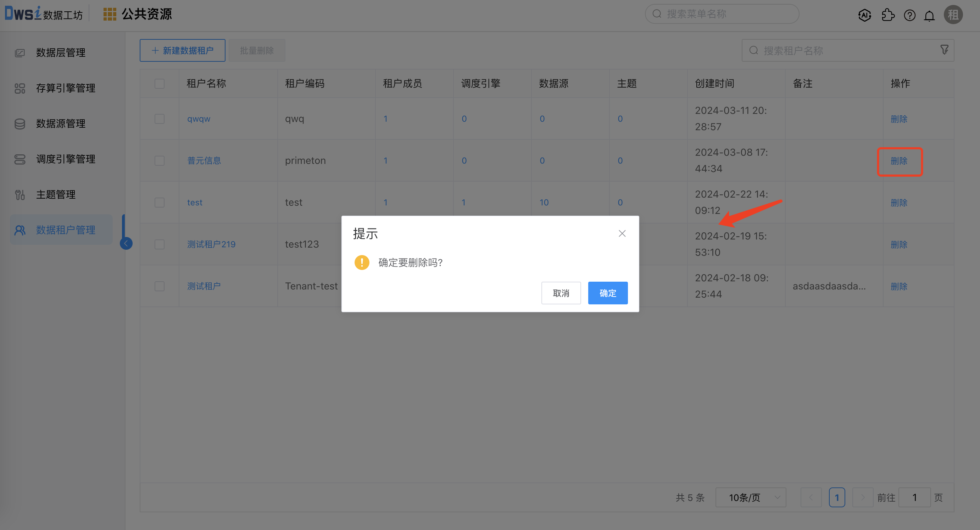The height and width of the screenshot is (530, 980).
Task: Open help via the question mark icon
Action: (x=909, y=15)
